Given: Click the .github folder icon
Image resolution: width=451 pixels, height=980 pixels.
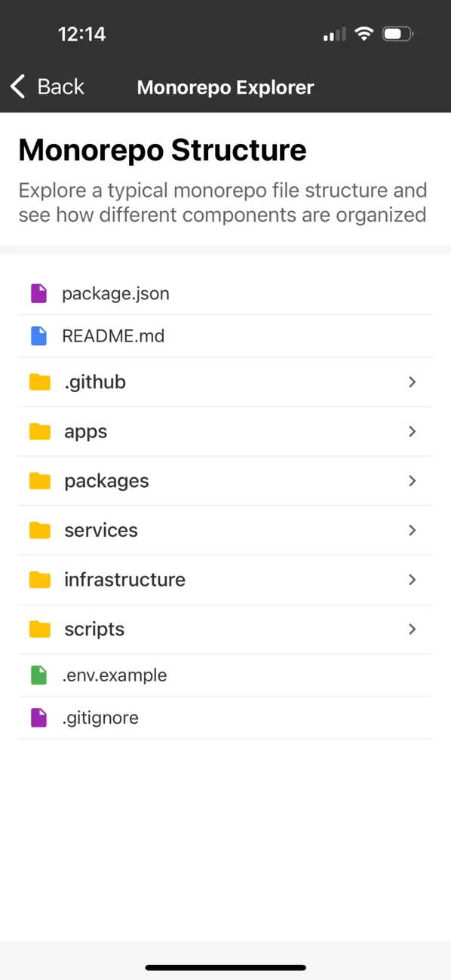Looking at the screenshot, I should pyautogui.click(x=38, y=382).
